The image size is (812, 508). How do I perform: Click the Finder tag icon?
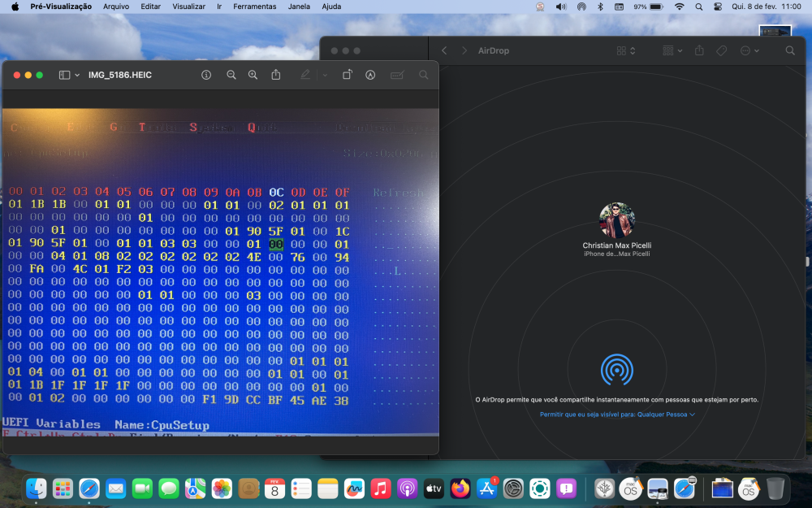pyautogui.click(x=721, y=50)
